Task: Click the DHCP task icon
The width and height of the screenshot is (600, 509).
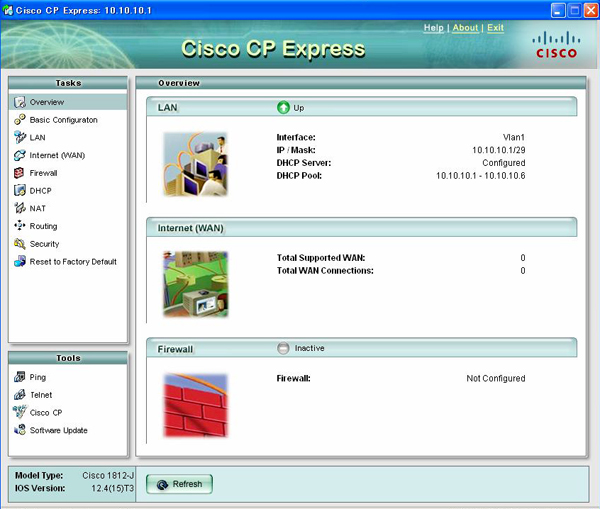Action: click(20, 191)
